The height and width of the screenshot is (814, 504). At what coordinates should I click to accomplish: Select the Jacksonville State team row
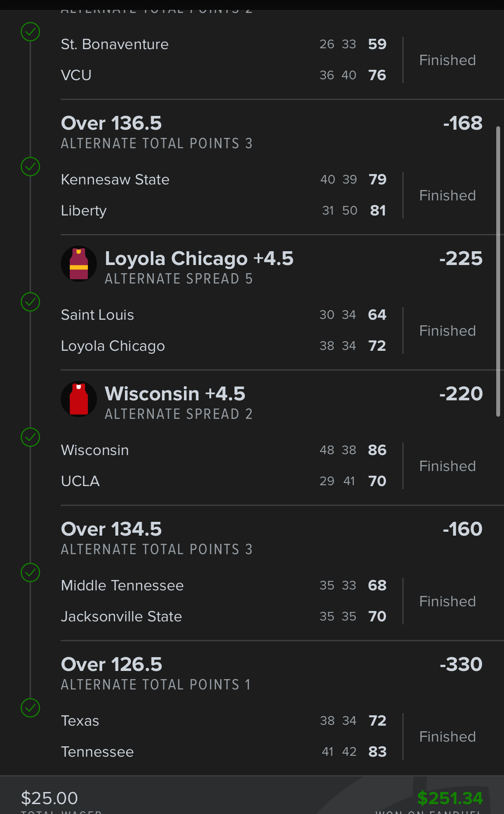(x=121, y=617)
